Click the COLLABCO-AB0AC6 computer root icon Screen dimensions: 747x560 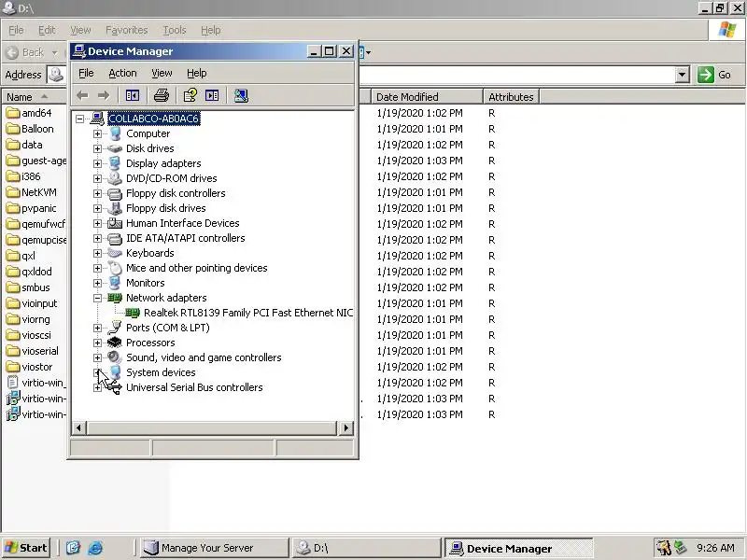click(x=97, y=119)
